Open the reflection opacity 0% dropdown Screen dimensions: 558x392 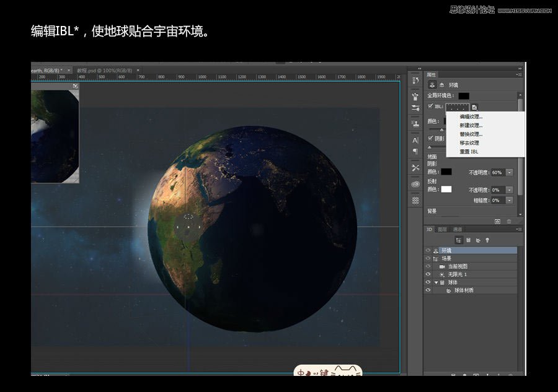pyautogui.click(x=510, y=189)
